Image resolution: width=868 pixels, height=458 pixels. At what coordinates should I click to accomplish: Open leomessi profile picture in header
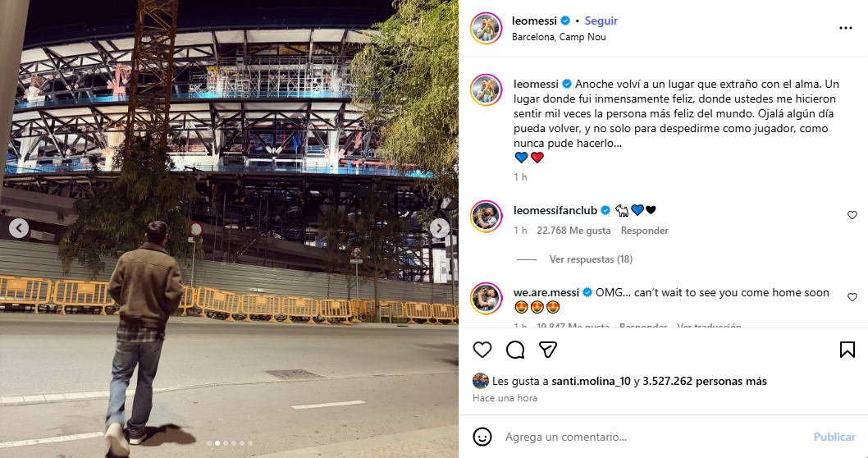click(486, 28)
